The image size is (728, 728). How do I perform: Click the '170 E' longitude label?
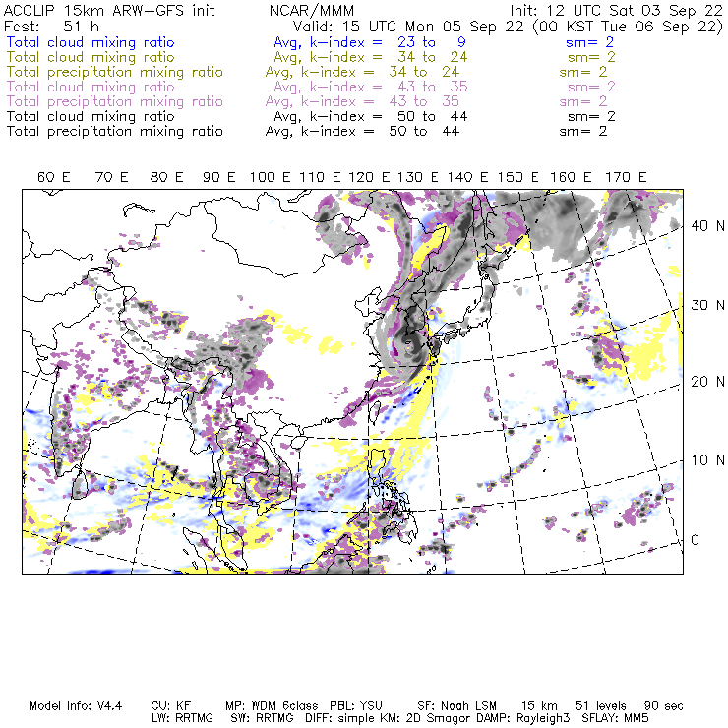(x=626, y=177)
